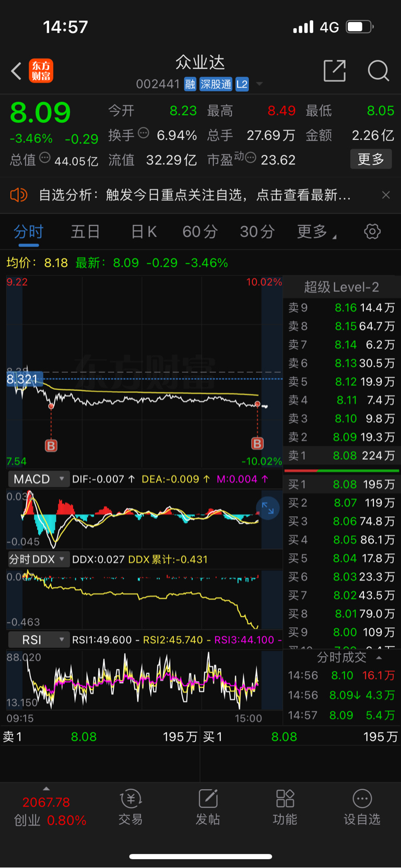The image size is (401, 868).
Task: Switch to the 60分 tab
Action: coord(200,232)
